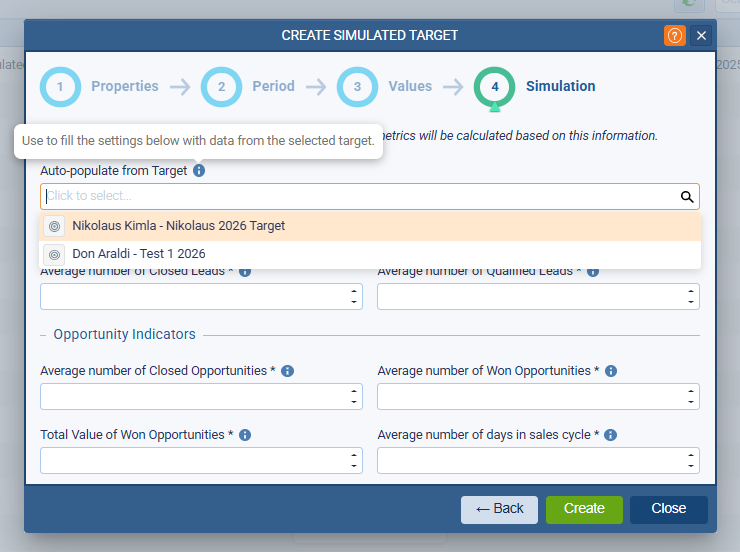
Task: Click info icon for Average days in sales cycle
Action: point(610,435)
